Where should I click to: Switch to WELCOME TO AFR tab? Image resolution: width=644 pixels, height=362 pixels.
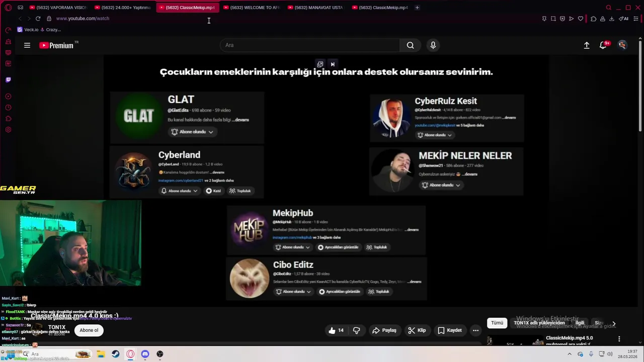tap(253, 8)
